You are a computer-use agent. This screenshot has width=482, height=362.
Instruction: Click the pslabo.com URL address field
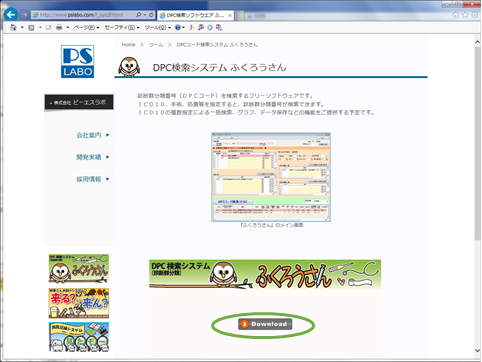click(x=83, y=15)
